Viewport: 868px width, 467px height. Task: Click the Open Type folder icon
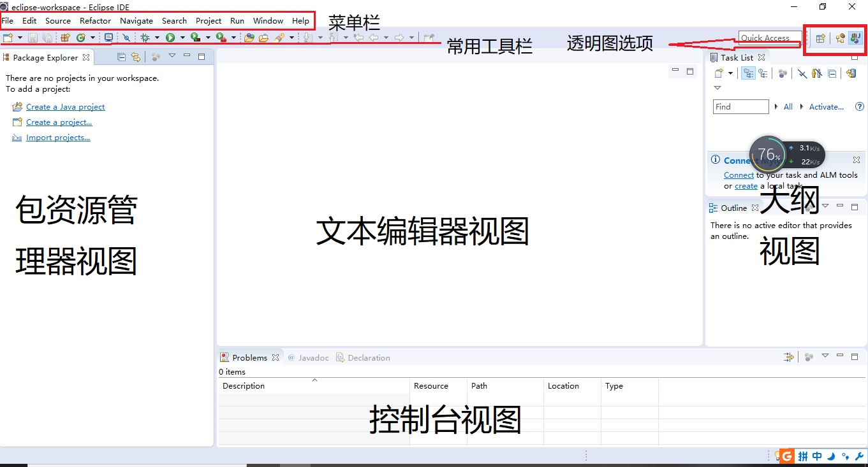249,38
